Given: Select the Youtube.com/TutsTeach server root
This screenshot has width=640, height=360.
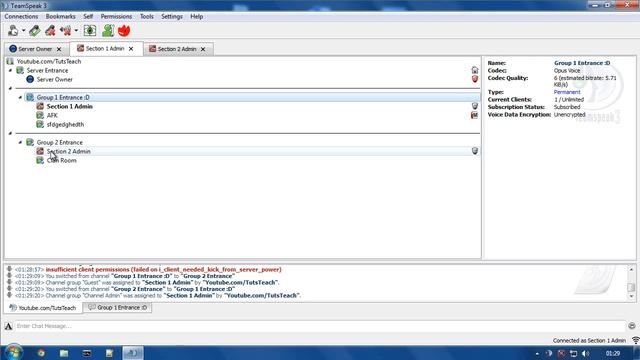Looking at the screenshot, I should click(49, 61).
